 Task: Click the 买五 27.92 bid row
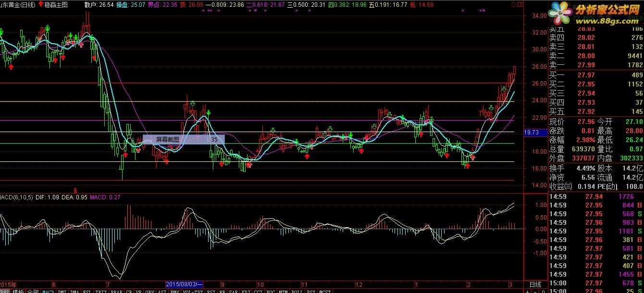[596, 111]
